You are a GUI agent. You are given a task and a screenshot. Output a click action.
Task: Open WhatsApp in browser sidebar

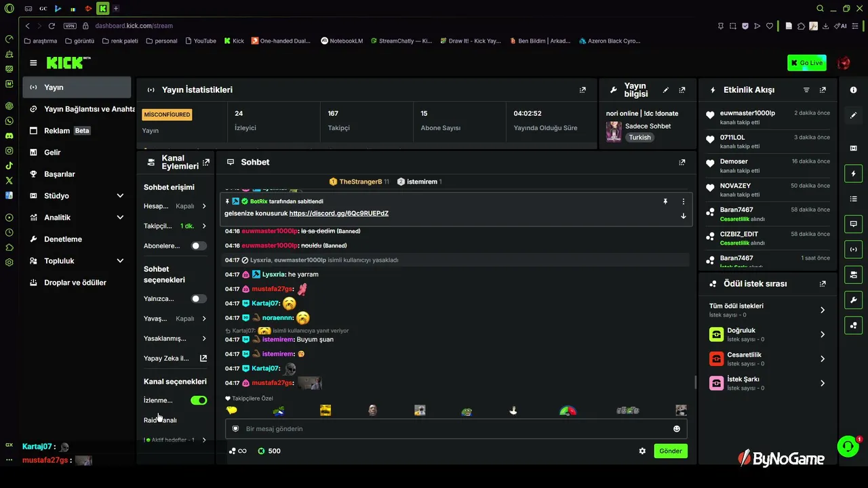[x=9, y=121]
